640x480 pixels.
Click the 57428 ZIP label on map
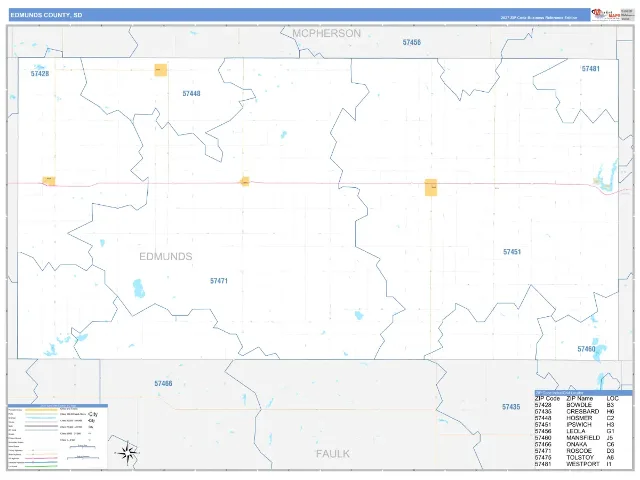(40, 74)
